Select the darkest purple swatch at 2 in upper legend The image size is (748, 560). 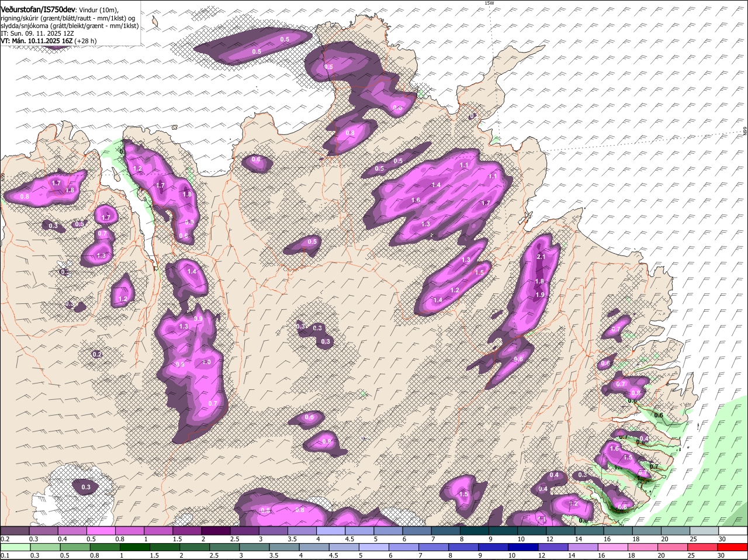point(217,531)
